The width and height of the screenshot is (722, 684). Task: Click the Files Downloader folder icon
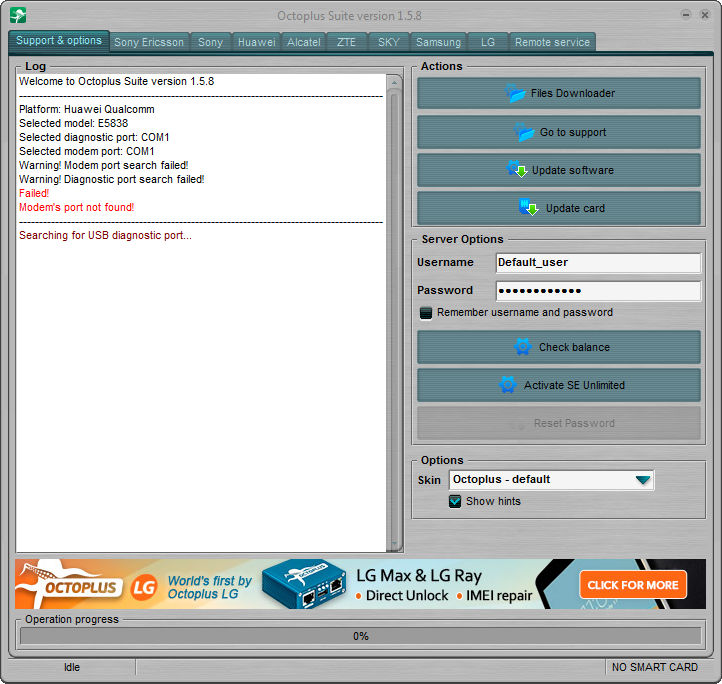pyautogui.click(x=515, y=93)
